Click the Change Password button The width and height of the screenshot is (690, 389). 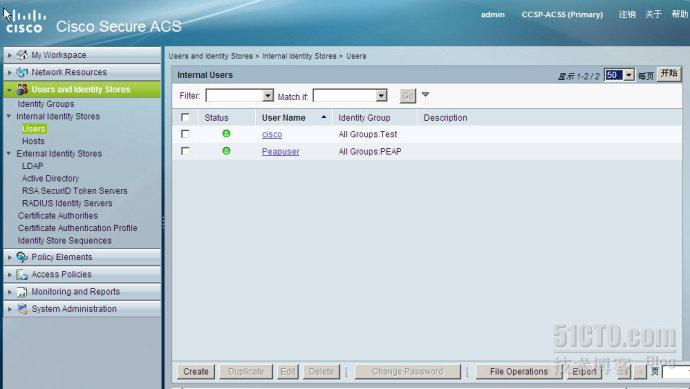tap(407, 371)
